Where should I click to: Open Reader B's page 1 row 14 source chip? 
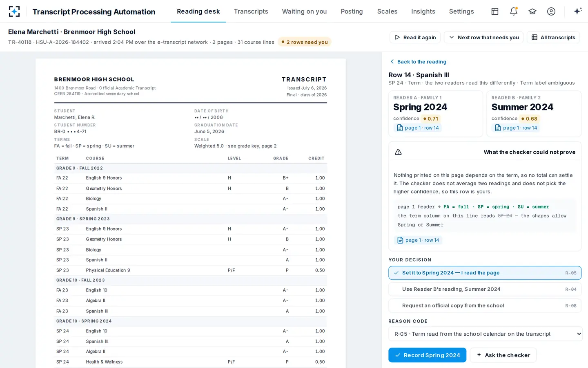516,128
